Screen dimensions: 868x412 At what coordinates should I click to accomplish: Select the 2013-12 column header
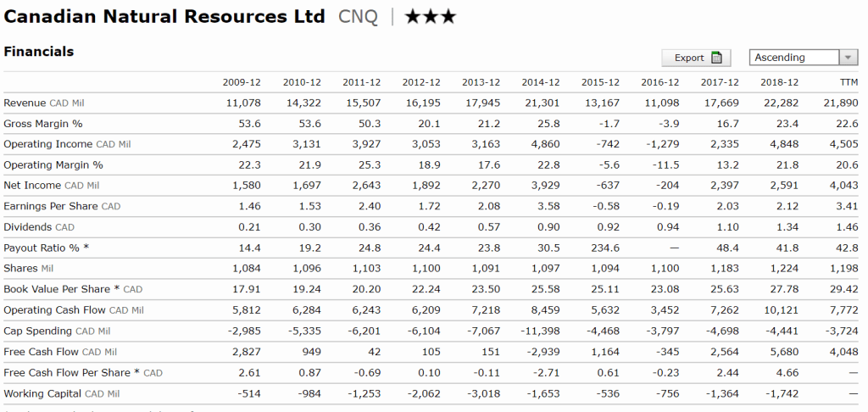point(481,82)
